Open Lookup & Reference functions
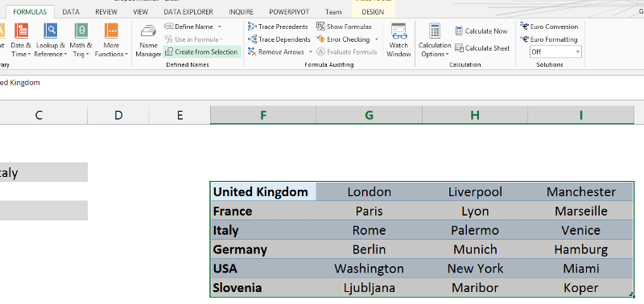The image size is (644, 304). (51, 40)
